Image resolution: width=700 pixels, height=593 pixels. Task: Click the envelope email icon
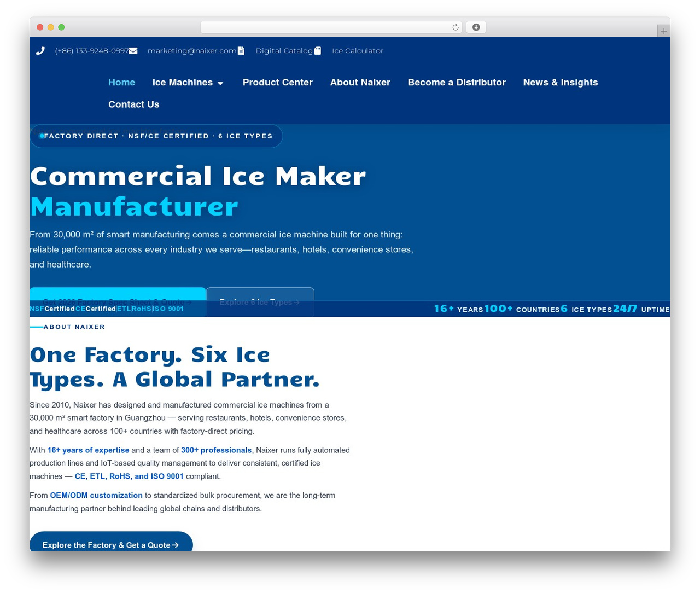[133, 51]
